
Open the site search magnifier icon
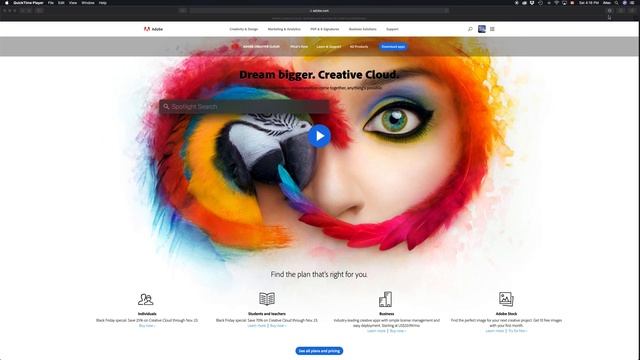click(470, 29)
